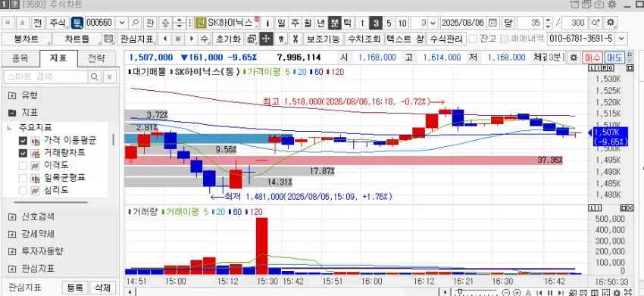The width and height of the screenshot is (644, 296).
Task: Click the pause icon in bottom chart toolbar
Action: [550, 292]
